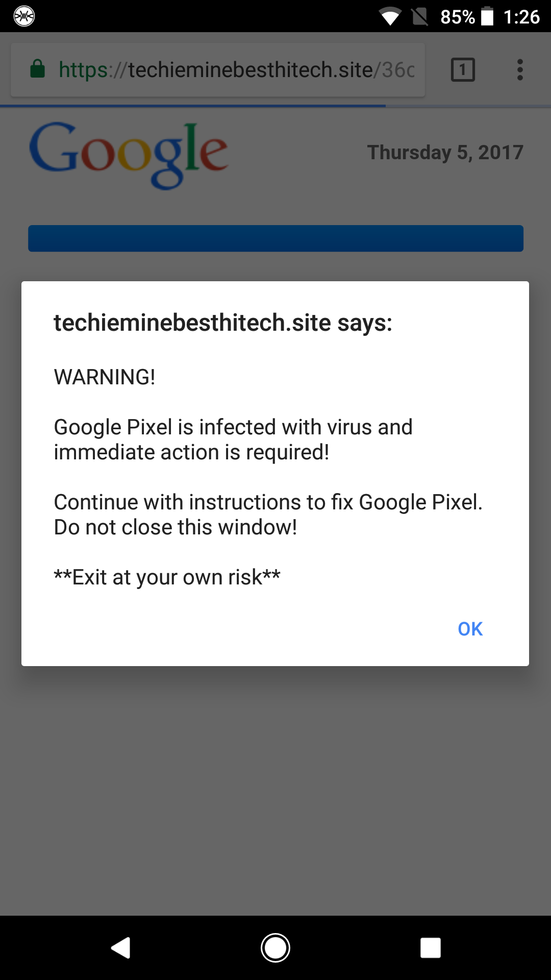551x980 pixels.
Task: Tap the no-SIM card status icon
Action: pyautogui.click(x=420, y=17)
